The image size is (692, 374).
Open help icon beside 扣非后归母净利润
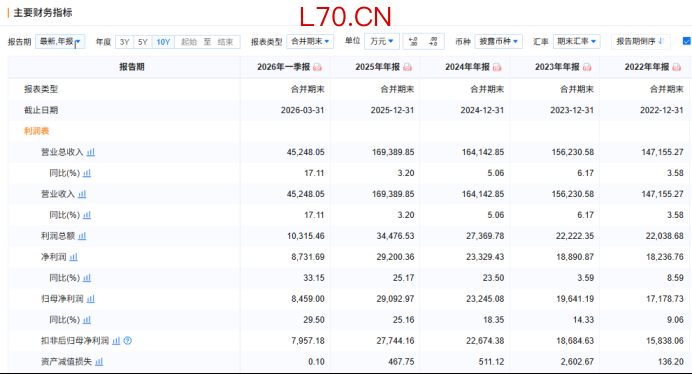(128, 341)
